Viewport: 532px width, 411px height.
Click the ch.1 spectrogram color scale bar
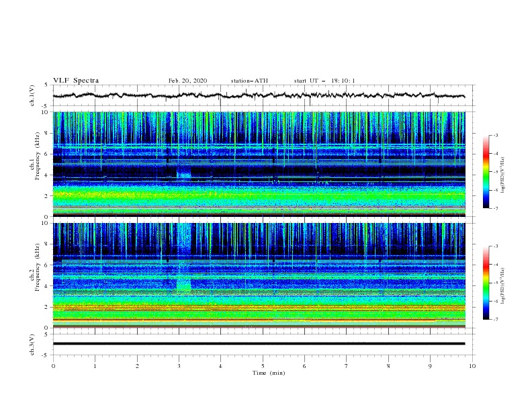point(486,172)
